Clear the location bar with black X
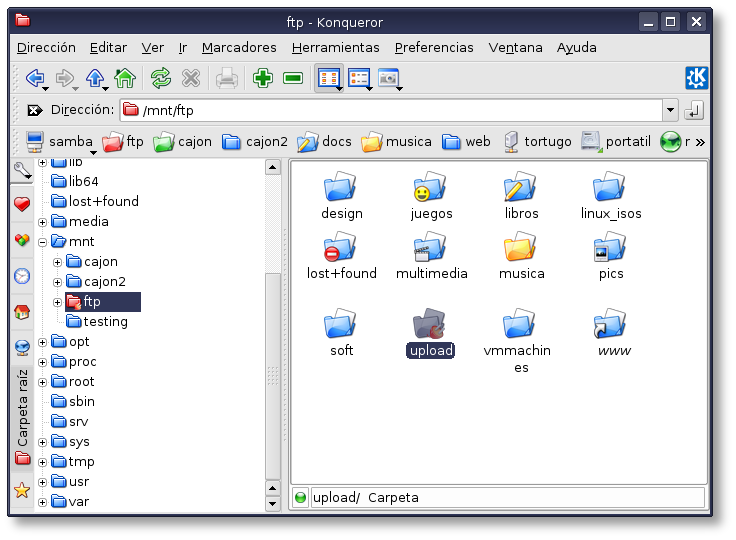The image size is (736, 540). coord(34,110)
